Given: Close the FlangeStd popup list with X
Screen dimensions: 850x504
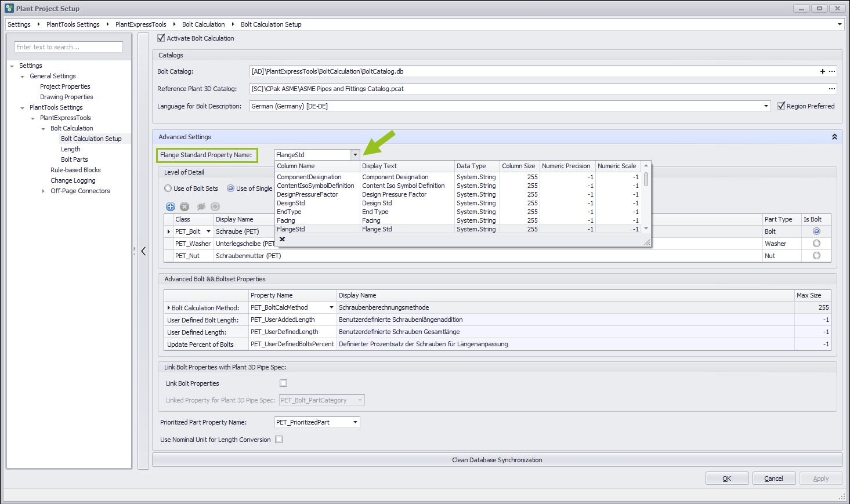Looking at the screenshot, I should pos(282,239).
